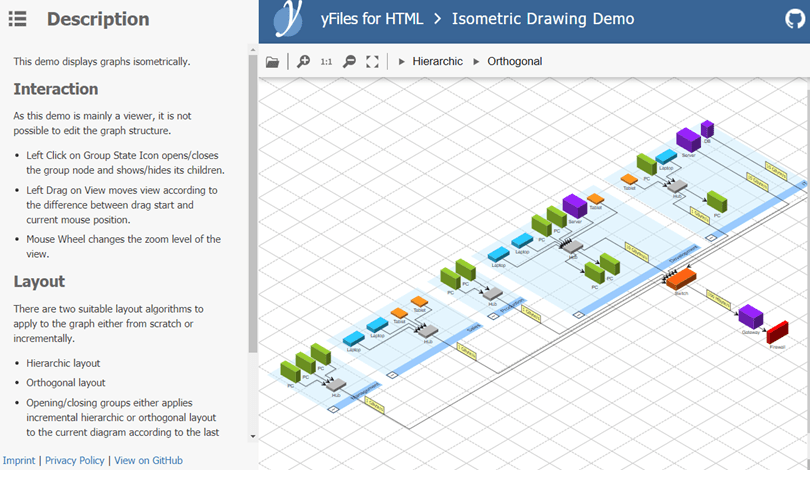Select the Hub node in the Production group
The width and height of the screenshot is (810, 479).
pos(492,294)
